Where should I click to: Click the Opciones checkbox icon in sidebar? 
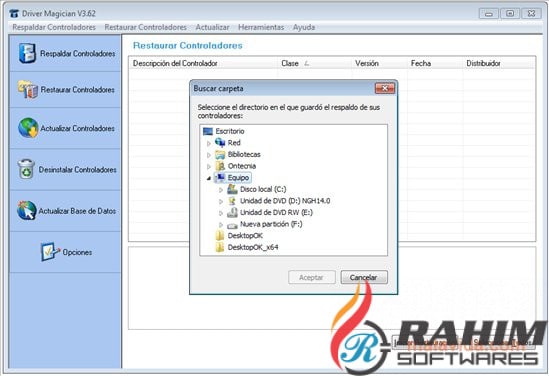(50, 252)
